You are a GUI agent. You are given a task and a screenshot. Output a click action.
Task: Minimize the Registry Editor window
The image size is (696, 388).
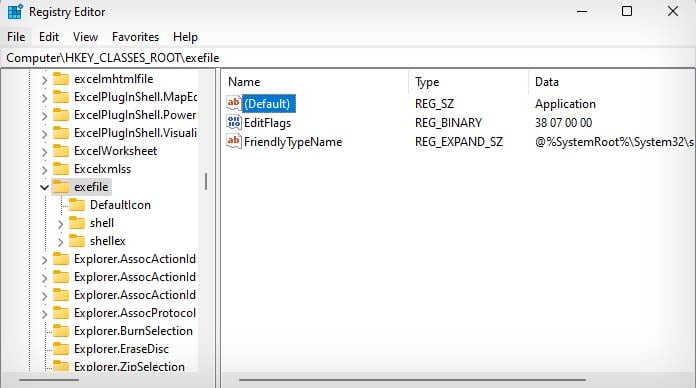[x=582, y=12]
